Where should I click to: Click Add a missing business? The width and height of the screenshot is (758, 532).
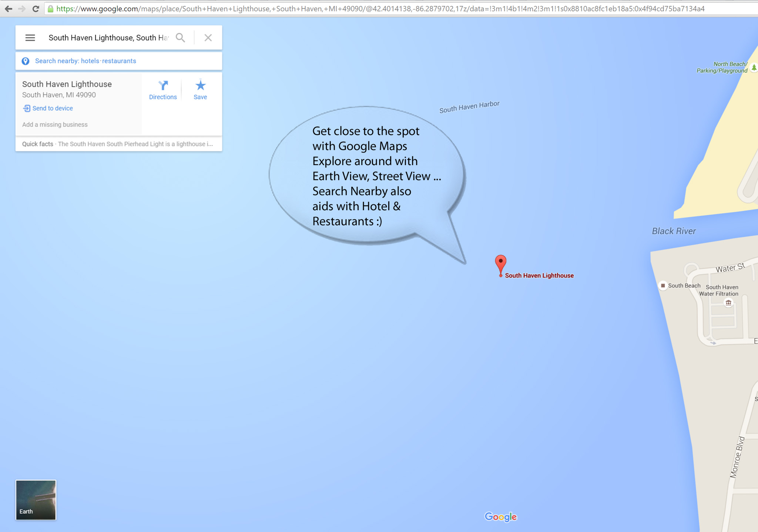pyautogui.click(x=55, y=125)
